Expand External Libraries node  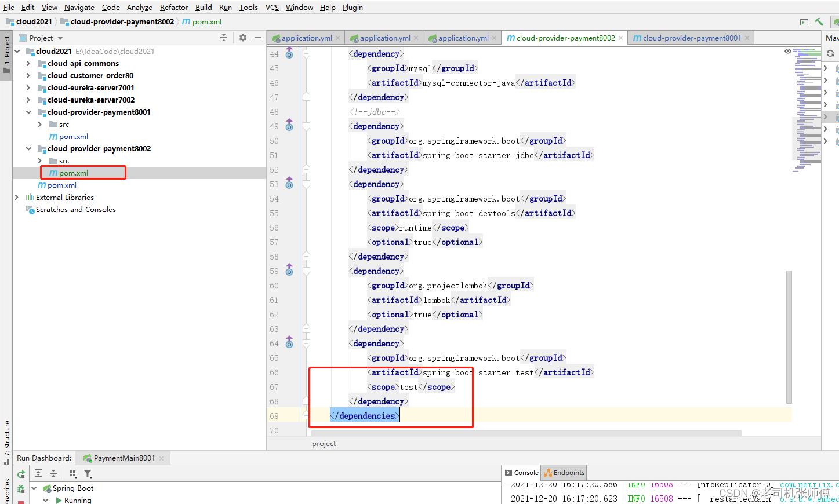pyautogui.click(x=17, y=197)
